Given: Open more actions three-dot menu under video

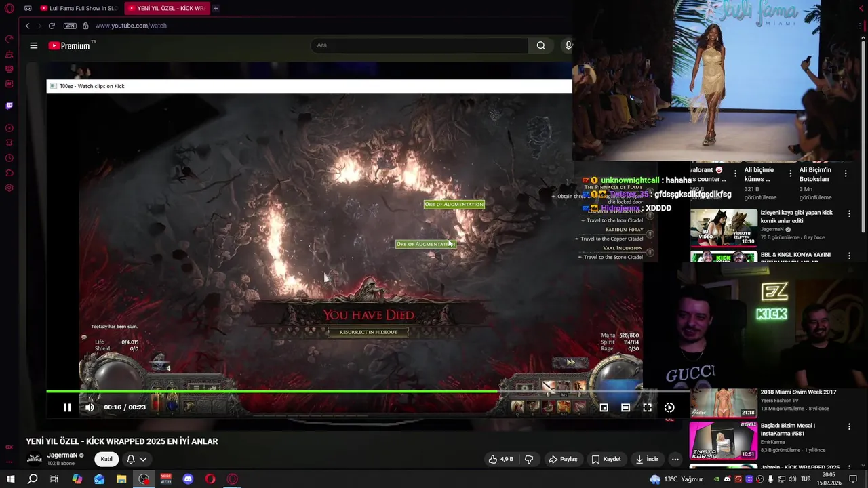Looking at the screenshot, I should [x=675, y=459].
